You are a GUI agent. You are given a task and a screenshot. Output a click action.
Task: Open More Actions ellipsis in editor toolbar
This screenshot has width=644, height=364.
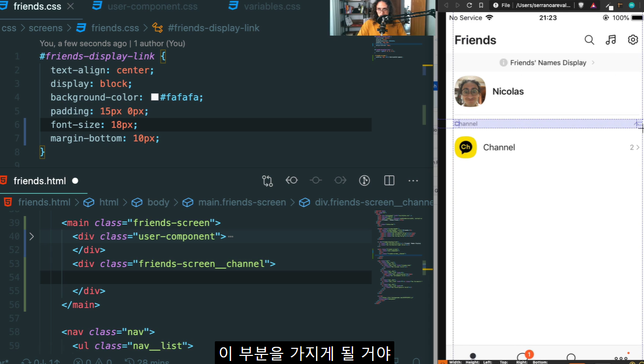(413, 180)
